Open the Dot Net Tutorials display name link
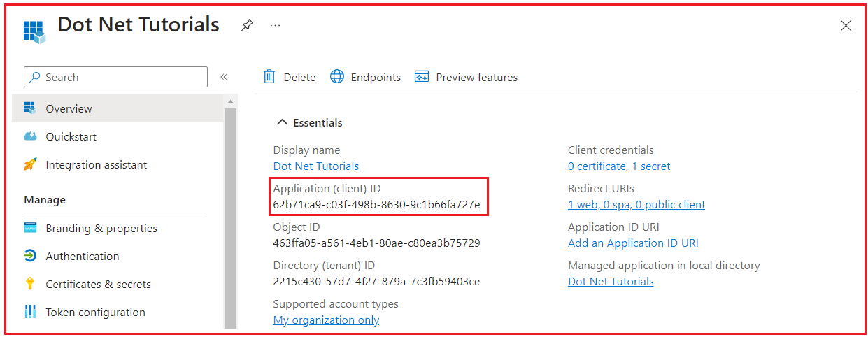This screenshot has height=337, width=868. (316, 166)
